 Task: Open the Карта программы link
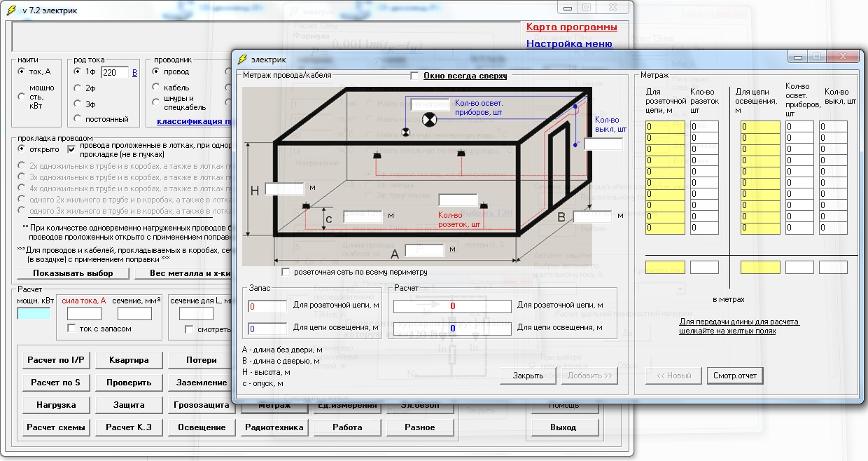point(571,27)
